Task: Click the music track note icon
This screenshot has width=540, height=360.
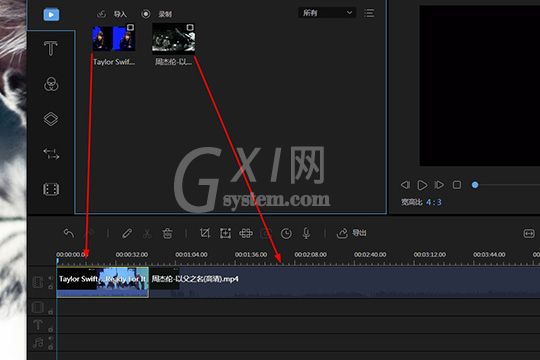Action: click(38, 342)
